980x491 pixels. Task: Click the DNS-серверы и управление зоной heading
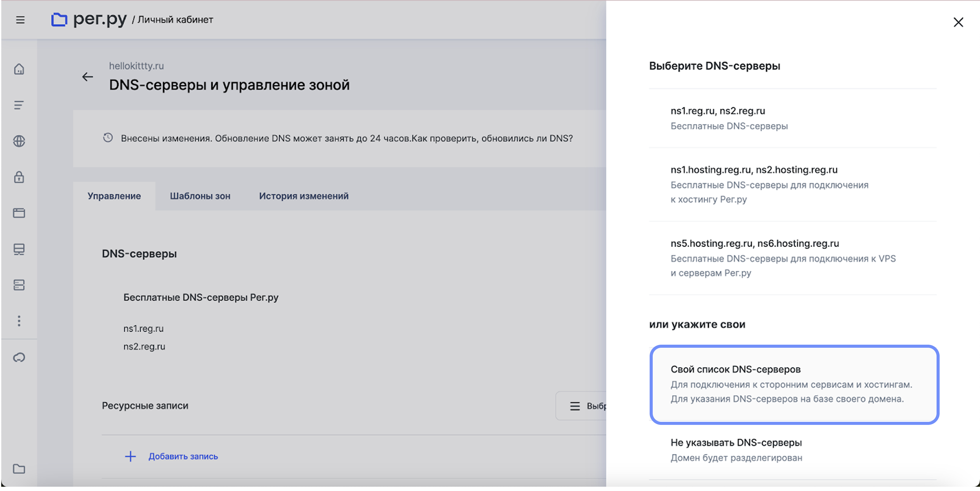coord(229,85)
